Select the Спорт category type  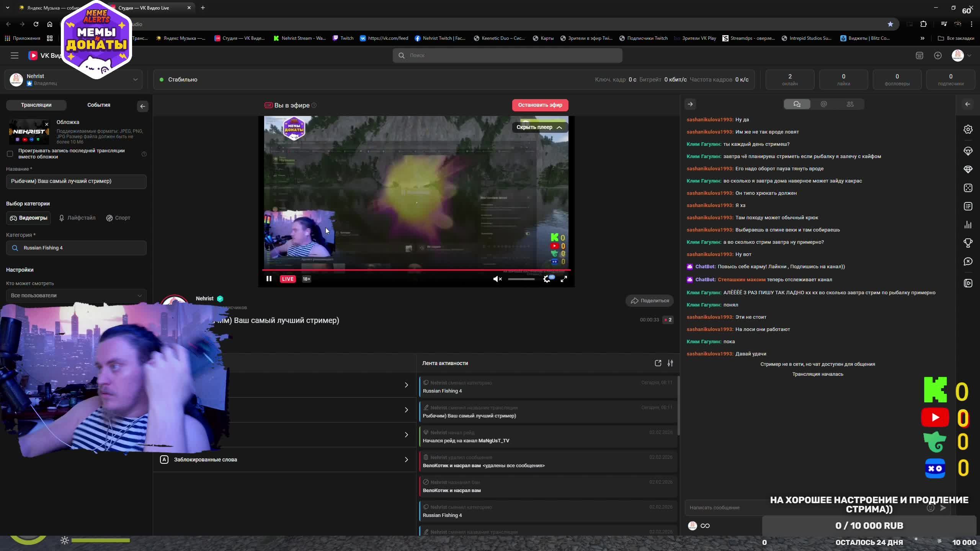click(118, 218)
